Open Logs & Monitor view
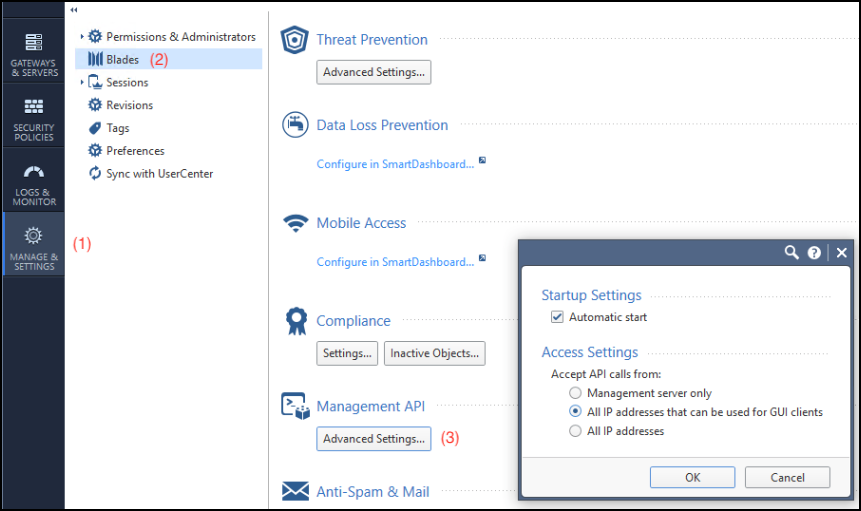This screenshot has width=861, height=511. (34, 183)
